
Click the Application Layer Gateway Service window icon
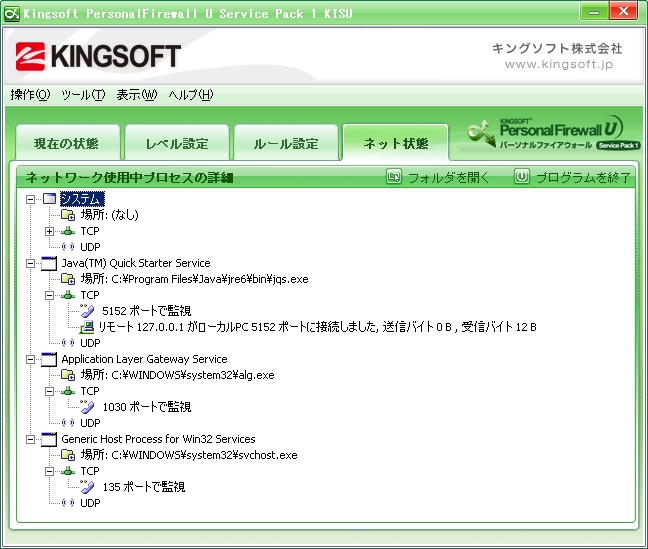pos(50,359)
